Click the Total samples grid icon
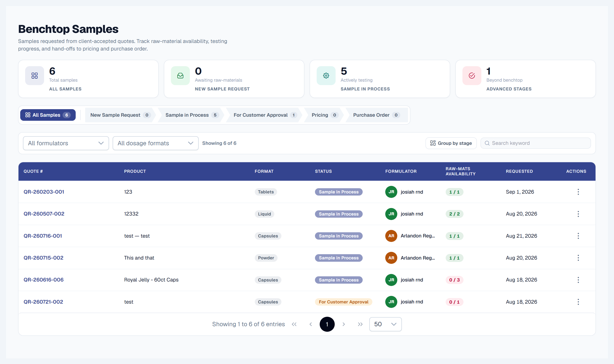 (x=35, y=76)
